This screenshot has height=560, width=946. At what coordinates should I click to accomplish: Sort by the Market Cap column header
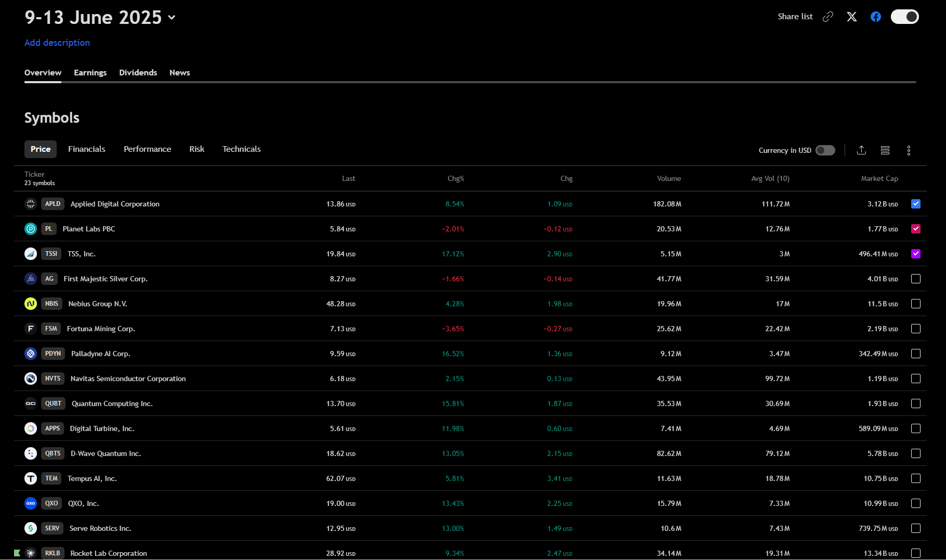pos(879,178)
